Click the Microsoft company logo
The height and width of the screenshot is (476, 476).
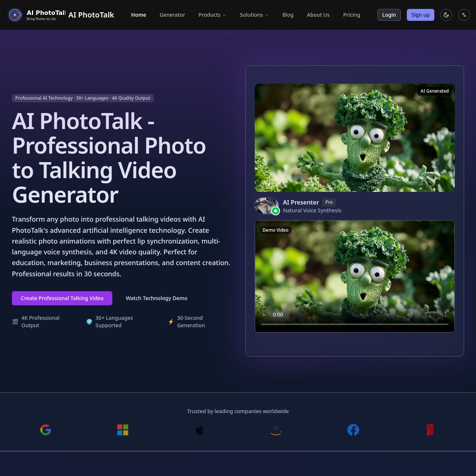click(123, 430)
